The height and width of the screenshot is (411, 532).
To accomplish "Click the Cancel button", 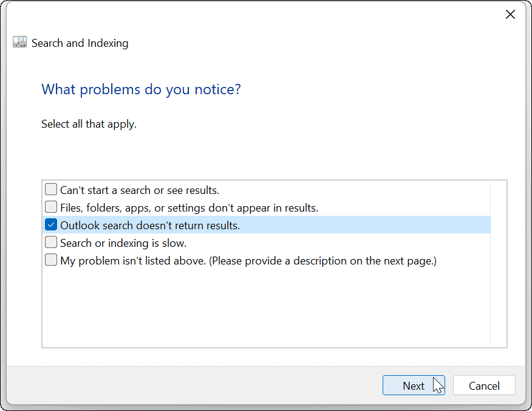I will [484, 385].
